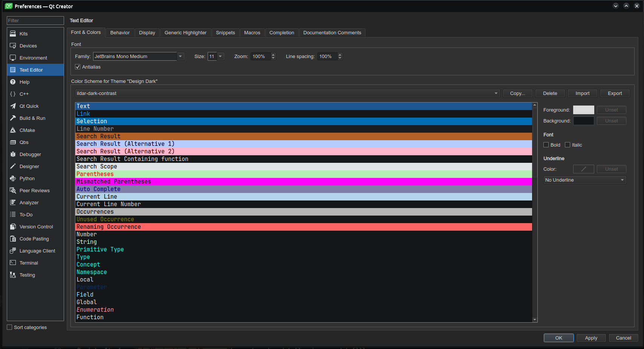
Task: Click the Filter input field
Action: point(35,20)
